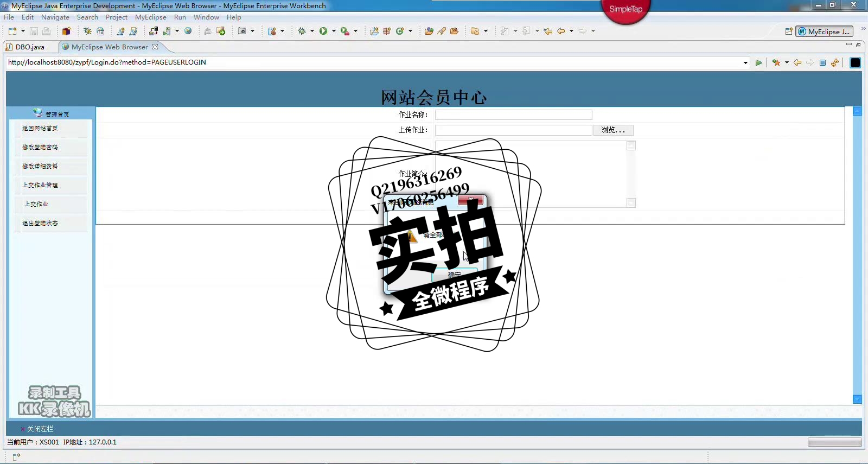868x464 pixels.
Task: Open the External Tools dropdown arrow
Action: [x=355, y=31]
